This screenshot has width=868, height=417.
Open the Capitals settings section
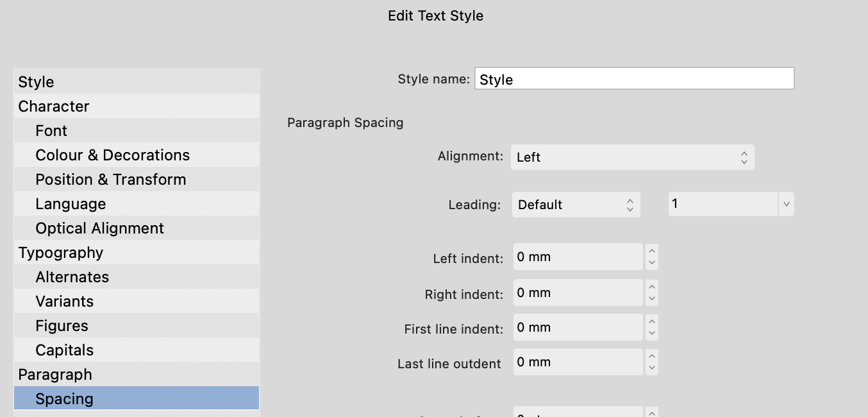65,350
